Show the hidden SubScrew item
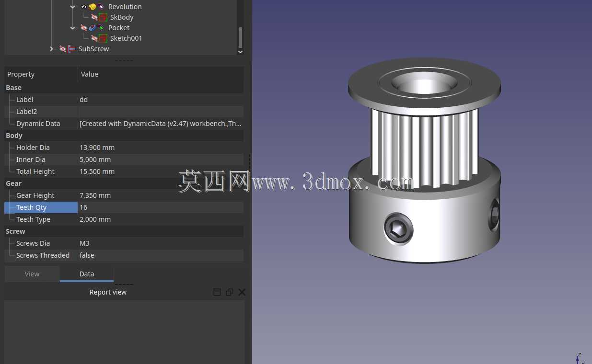The height and width of the screenshot is (364, 592). (63, 49)
